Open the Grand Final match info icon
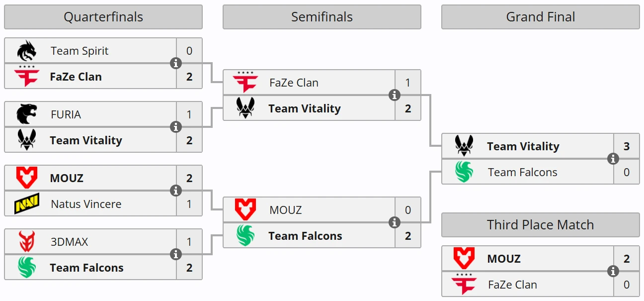Screen dimensions: 644x301 613,159
